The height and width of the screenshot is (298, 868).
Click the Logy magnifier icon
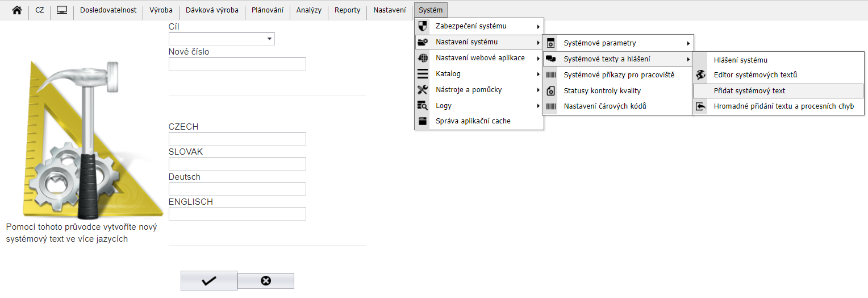422,106
